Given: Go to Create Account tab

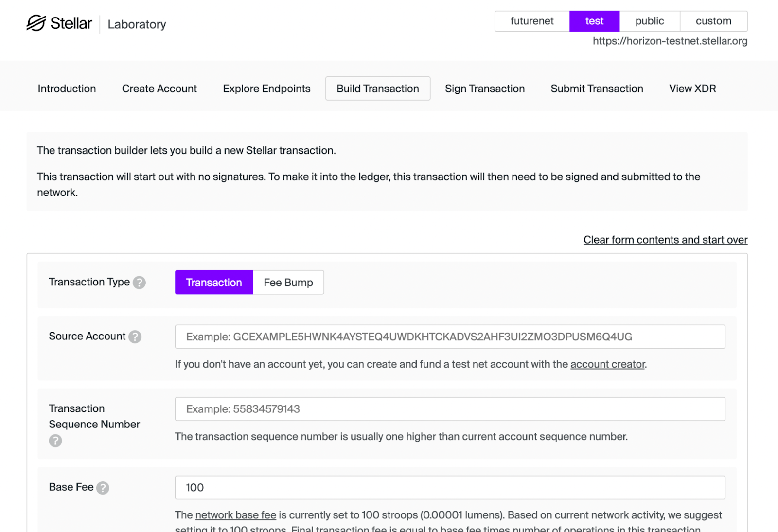Looking at the screenshot, I should pyautogui.click(x=159, y=89).
